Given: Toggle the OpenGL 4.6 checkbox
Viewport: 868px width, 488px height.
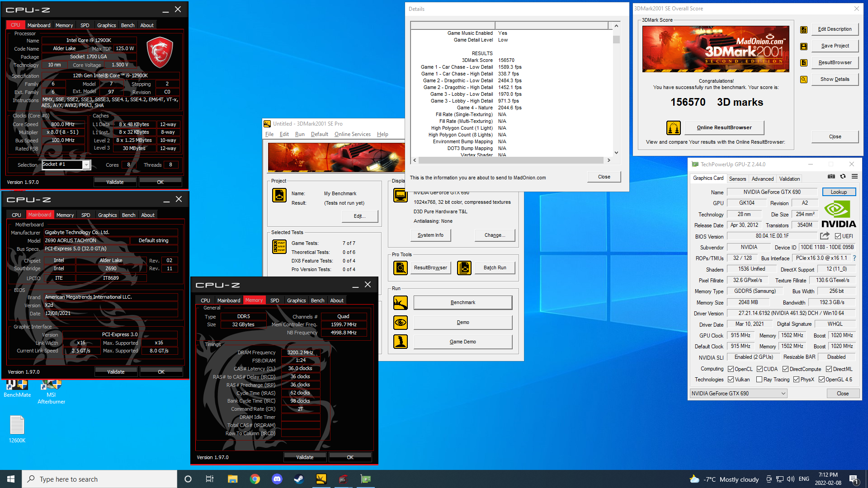Looking at the screenshot, I should tap(821, 380).
